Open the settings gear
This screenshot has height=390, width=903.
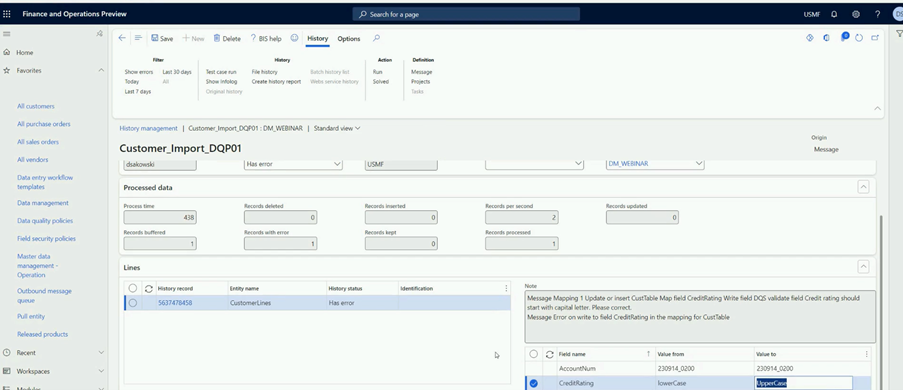coord(856,14)
